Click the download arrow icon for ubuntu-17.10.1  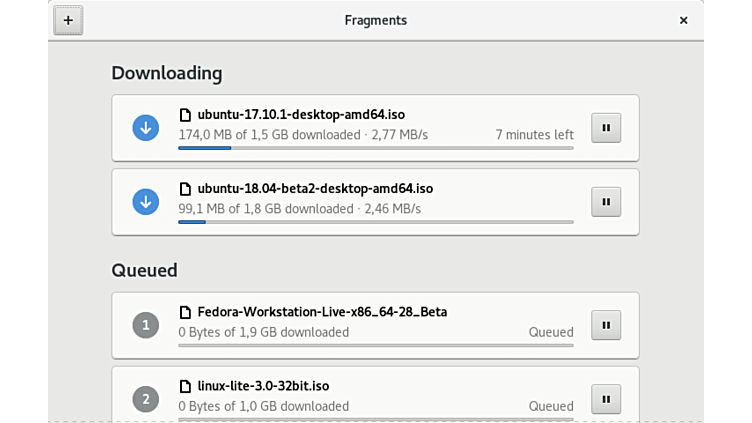pyautogui.click(x=146, y=128)
